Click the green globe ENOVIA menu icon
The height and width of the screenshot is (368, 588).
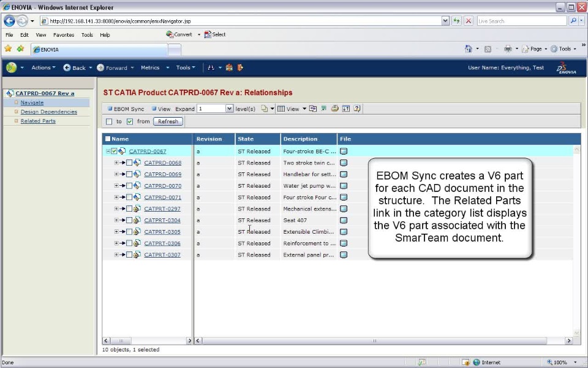coord(11,67)
